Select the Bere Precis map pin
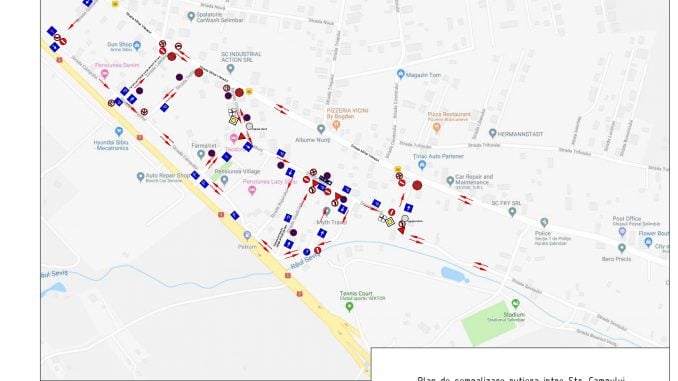 [x=622, y=248]
